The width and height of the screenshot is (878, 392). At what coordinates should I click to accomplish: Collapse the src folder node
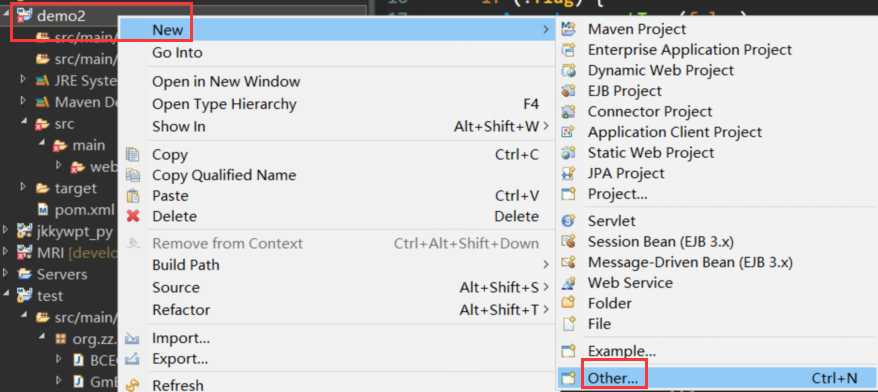click(x=25, y=123)
